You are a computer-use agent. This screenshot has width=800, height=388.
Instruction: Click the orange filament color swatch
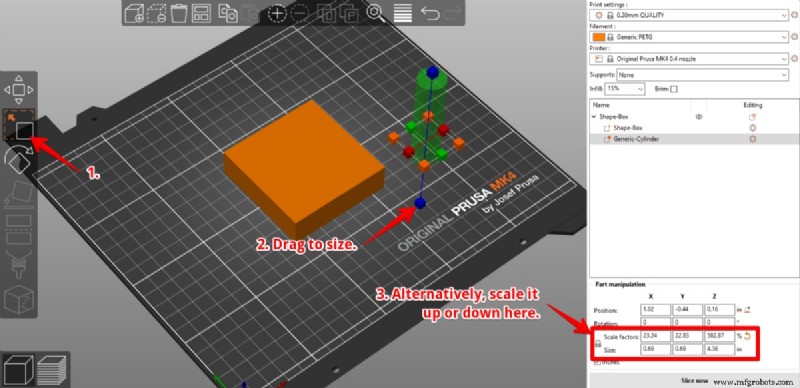pyautogui.click(x=598, y=37)
